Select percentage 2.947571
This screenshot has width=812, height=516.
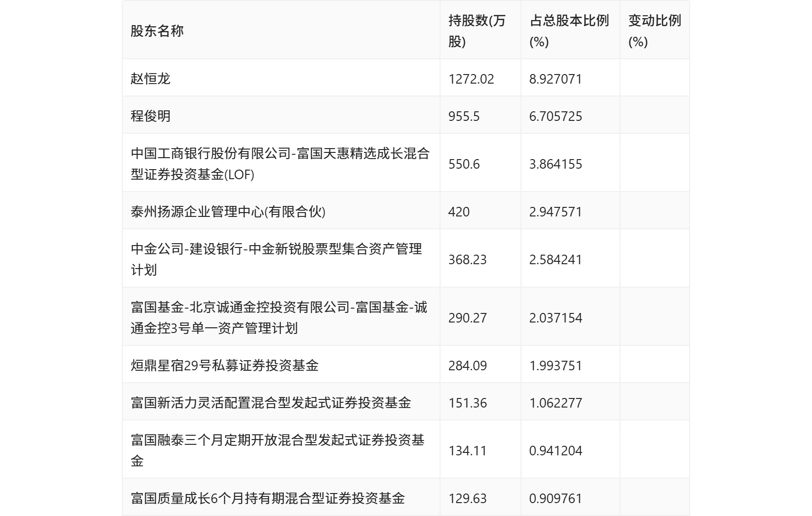(x=556, y=212)
